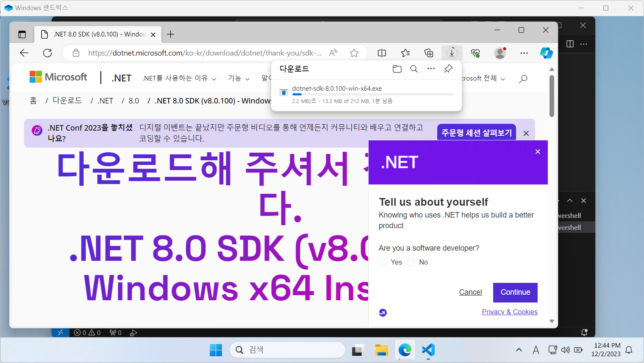Open the Windows Start menu
Image resolution: width=644 pixels, height=363 pixels.
point(216,350)
